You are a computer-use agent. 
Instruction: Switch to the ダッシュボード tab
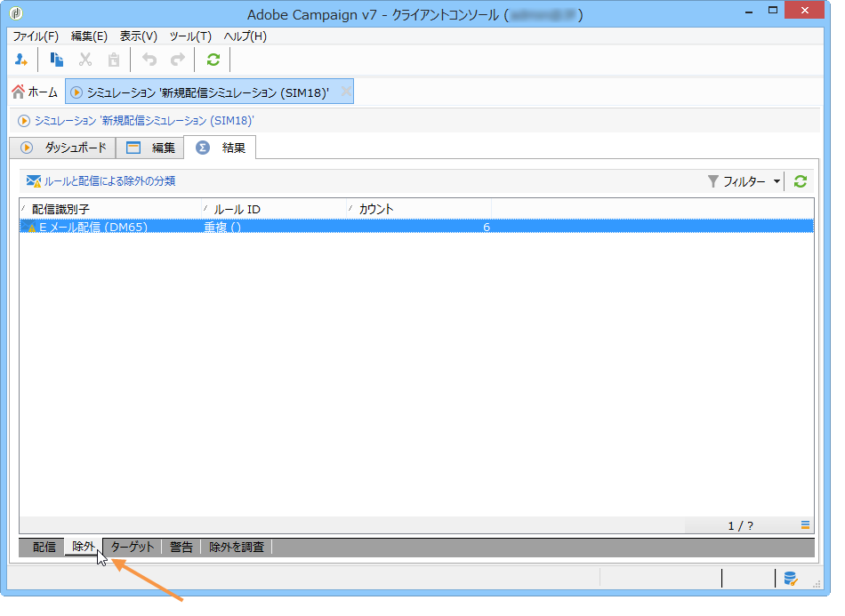click(x=63, y=148)
